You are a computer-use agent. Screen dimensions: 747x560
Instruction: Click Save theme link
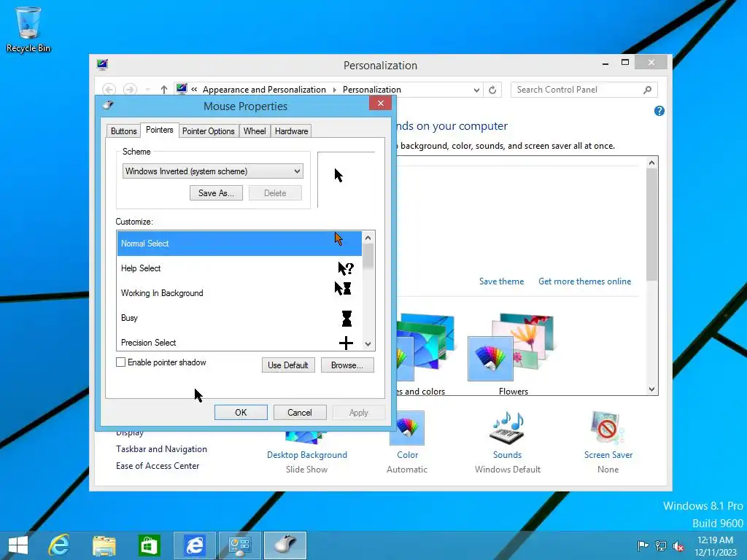pos(502,281)
